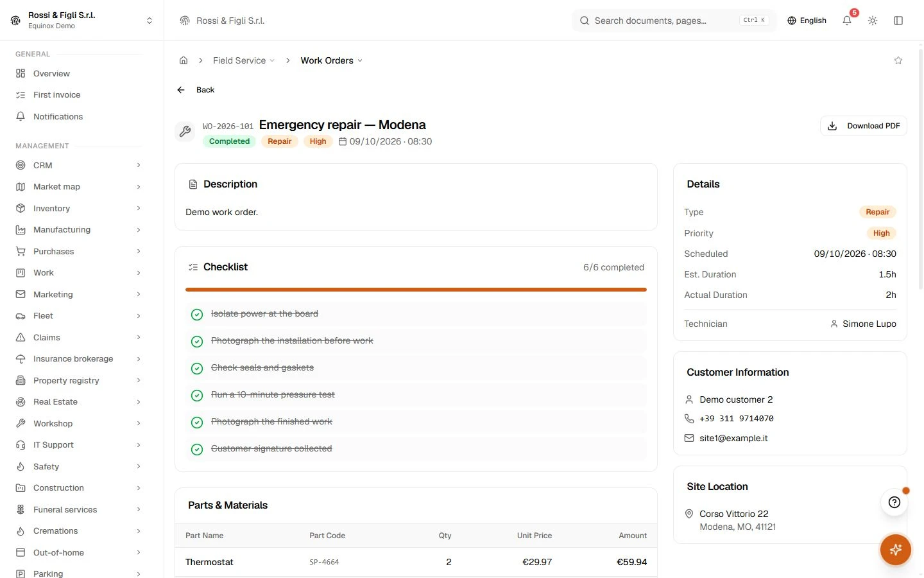Open First invoice in the sidebar
Image resolution: width=924 pixels, height=578 pixels.
click(78, 95)
